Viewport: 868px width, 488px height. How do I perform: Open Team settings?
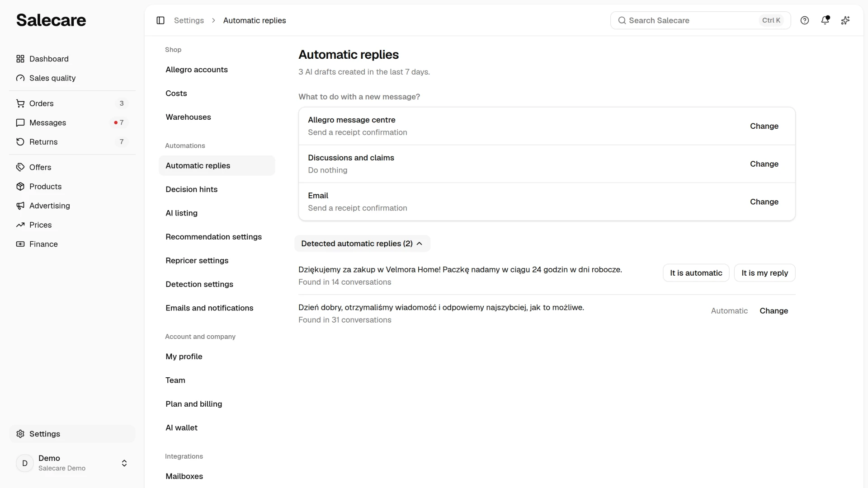coord(217,380)
